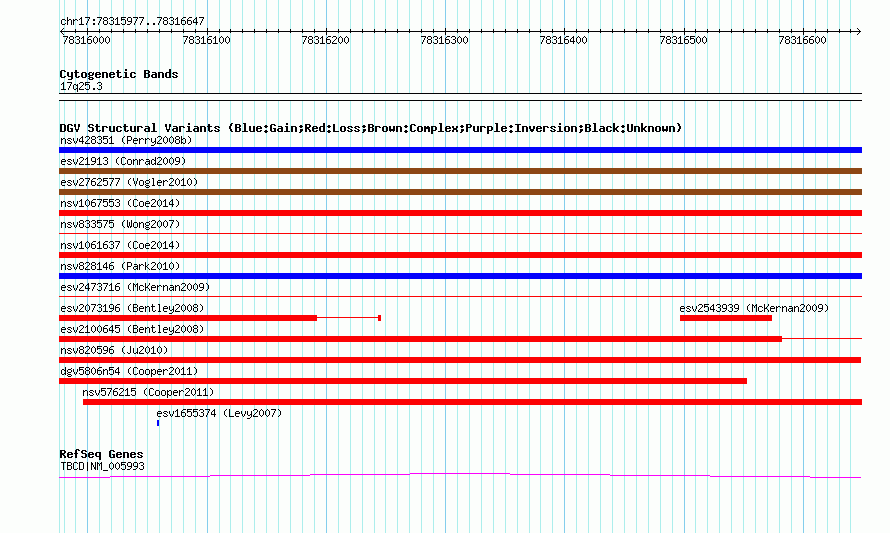Open the TBCD|NM_005993 gene label

(x=102, y=466)
